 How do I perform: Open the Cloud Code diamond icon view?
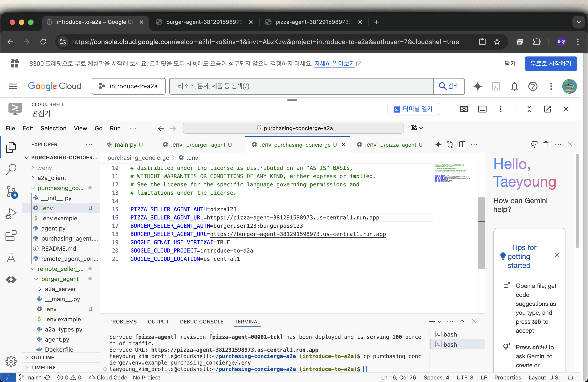point(11,280)
